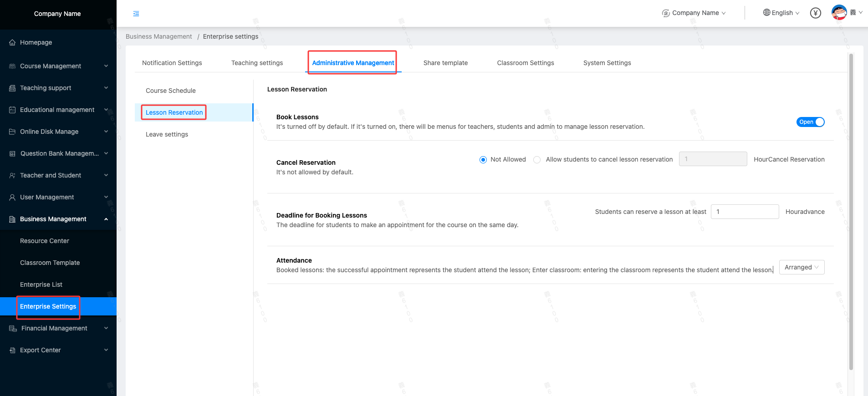Go to Leave settings section

[x=167, y=134]
